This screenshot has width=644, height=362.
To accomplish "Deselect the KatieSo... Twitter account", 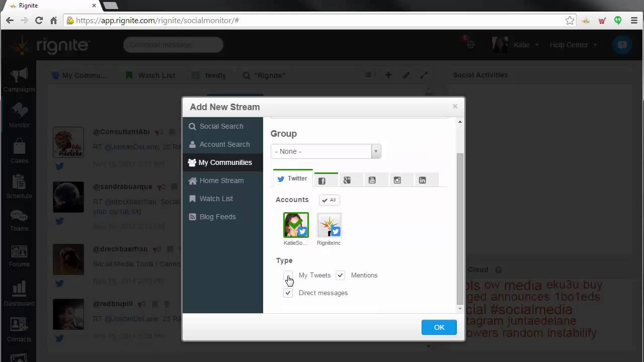I will (x=296, y=225).
